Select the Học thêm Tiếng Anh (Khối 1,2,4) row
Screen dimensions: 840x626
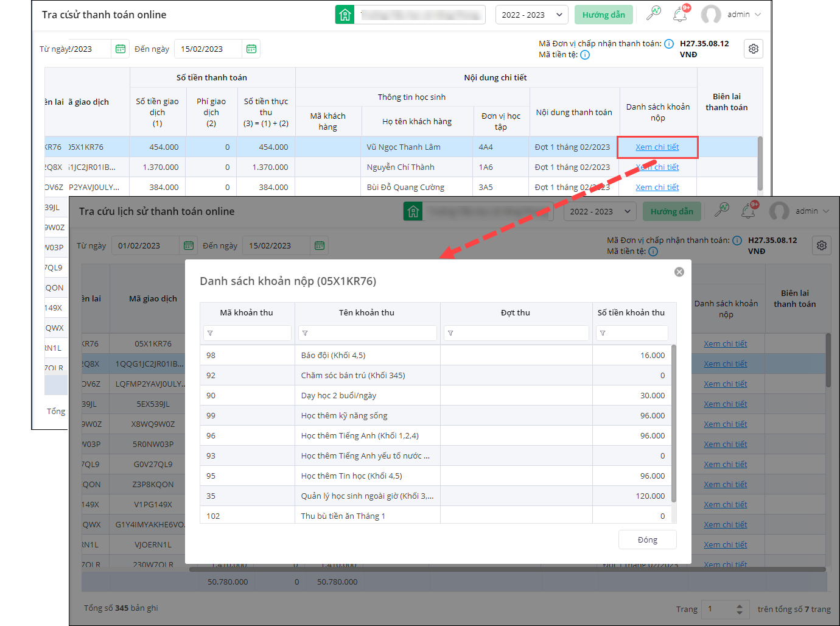tap(436, 435)
